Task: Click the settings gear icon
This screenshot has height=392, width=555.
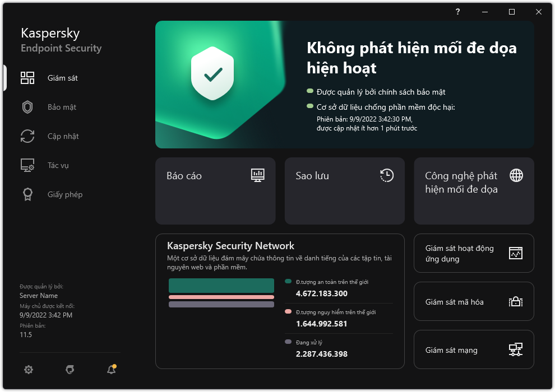Action: (29, 370)
